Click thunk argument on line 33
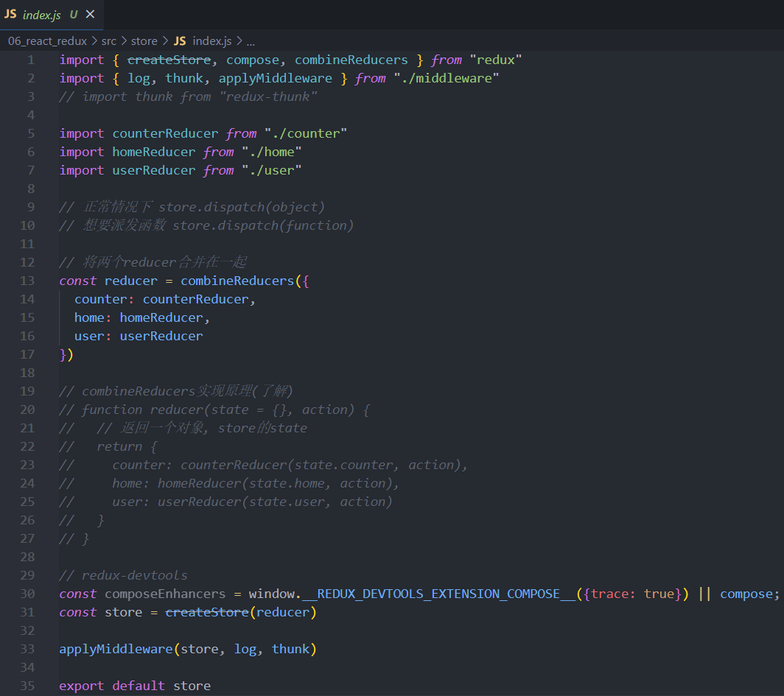The height and width of the screenshot is (696, 784). tap(290, 649)
